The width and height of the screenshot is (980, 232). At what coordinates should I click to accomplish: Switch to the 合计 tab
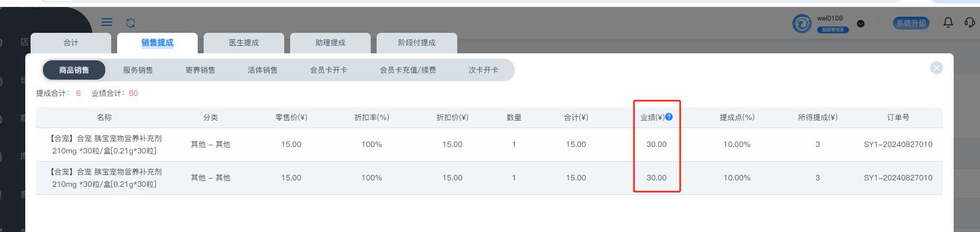71,43
